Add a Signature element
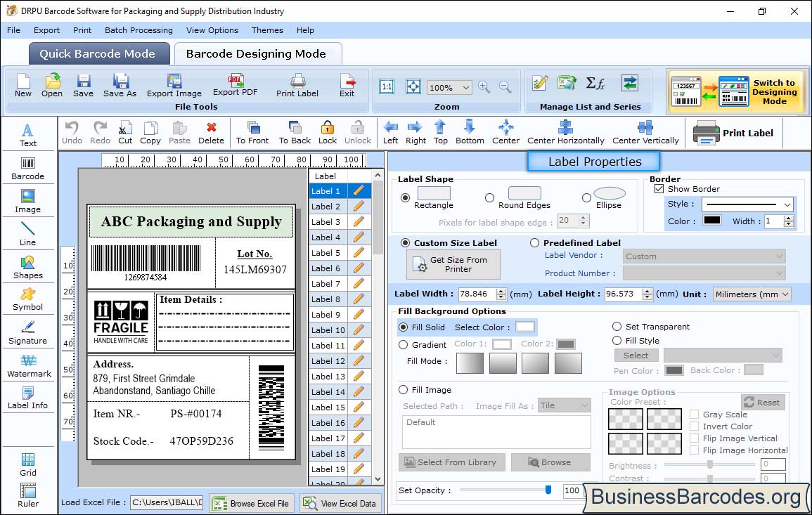 click(28, 333)
